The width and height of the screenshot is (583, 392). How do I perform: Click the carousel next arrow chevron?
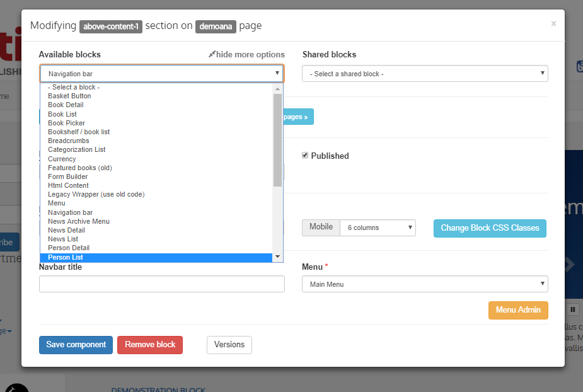click(x=570, y=265)
